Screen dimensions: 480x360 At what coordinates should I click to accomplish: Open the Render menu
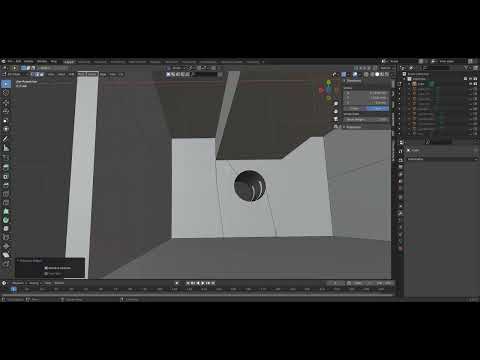click(29, 61)
